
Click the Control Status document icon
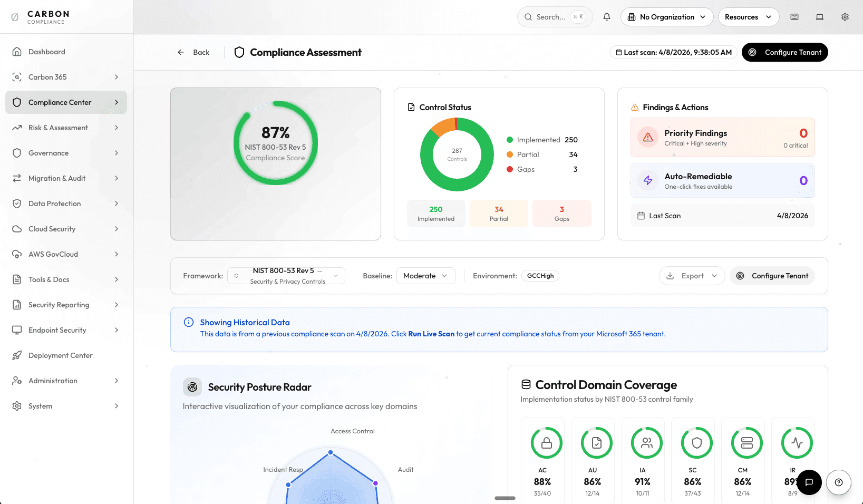point(411,107)
